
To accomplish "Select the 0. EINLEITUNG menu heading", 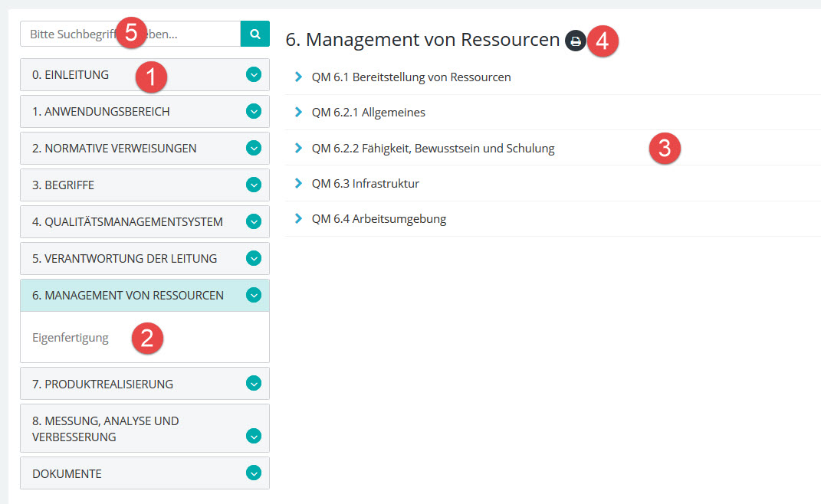I will point(71,75).
